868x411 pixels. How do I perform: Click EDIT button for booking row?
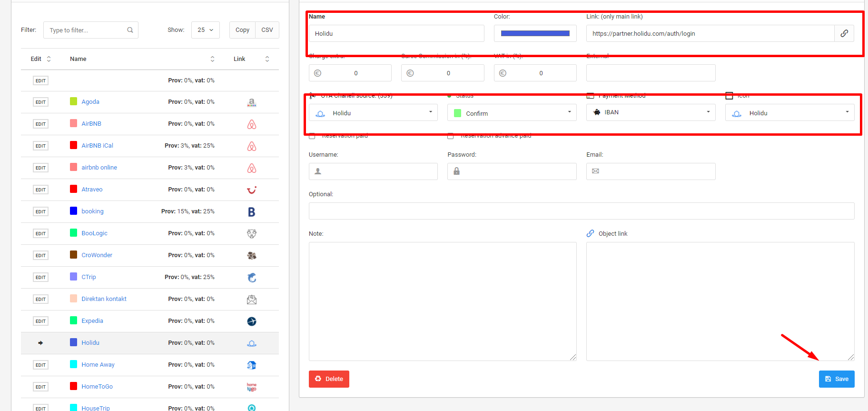pyautogui.click(x=40, y=212)
